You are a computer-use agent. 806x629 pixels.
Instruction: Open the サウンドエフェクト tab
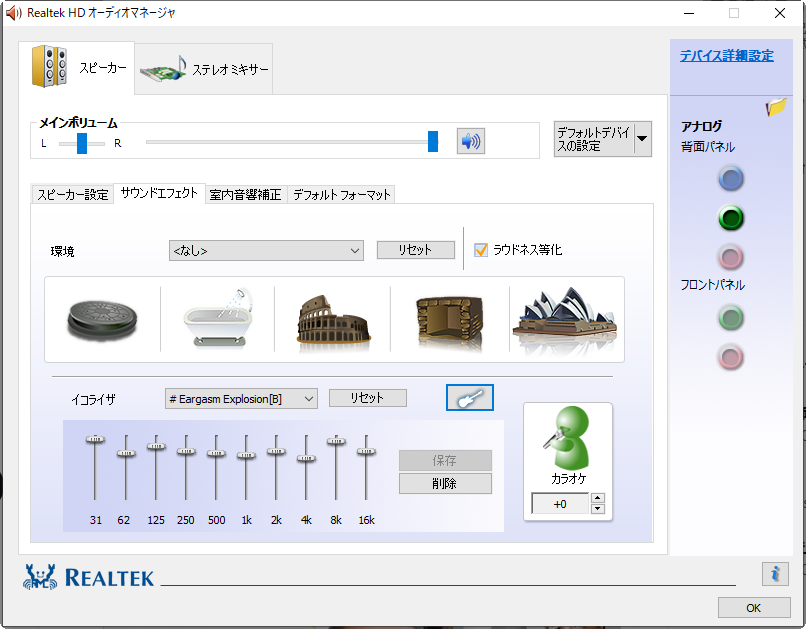[x=159, y=193]
